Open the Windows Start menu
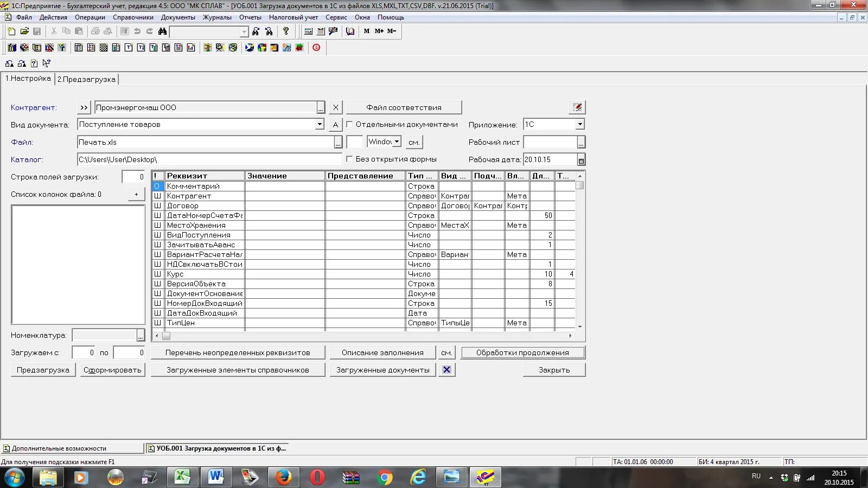The image size is (868, 488). pyautogui.click(x=15, y=477)
